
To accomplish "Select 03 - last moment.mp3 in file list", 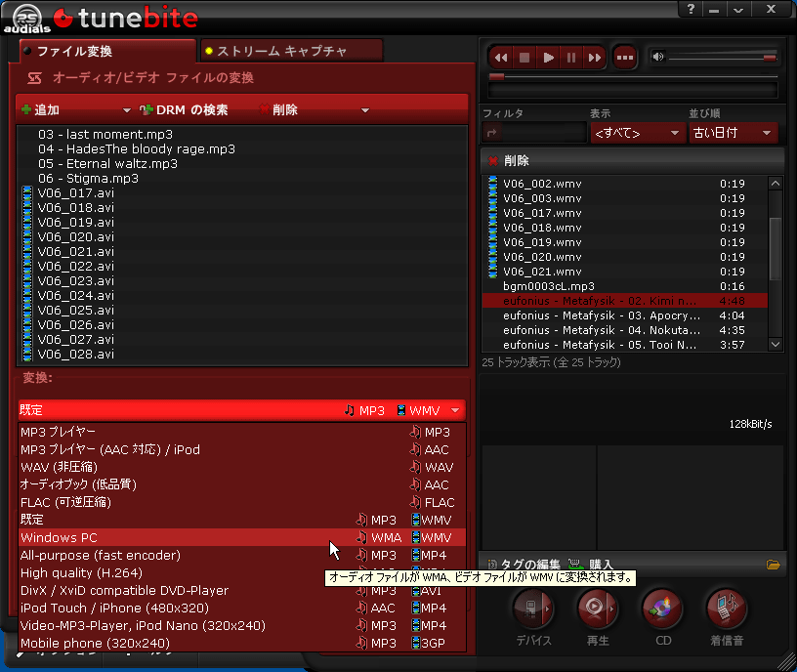I will (x=242, y=134).
